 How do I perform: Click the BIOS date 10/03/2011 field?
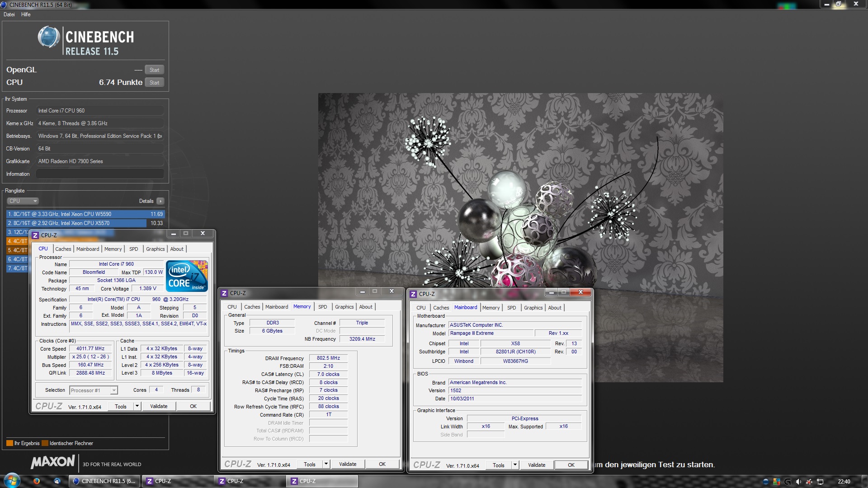click(515, 399)
